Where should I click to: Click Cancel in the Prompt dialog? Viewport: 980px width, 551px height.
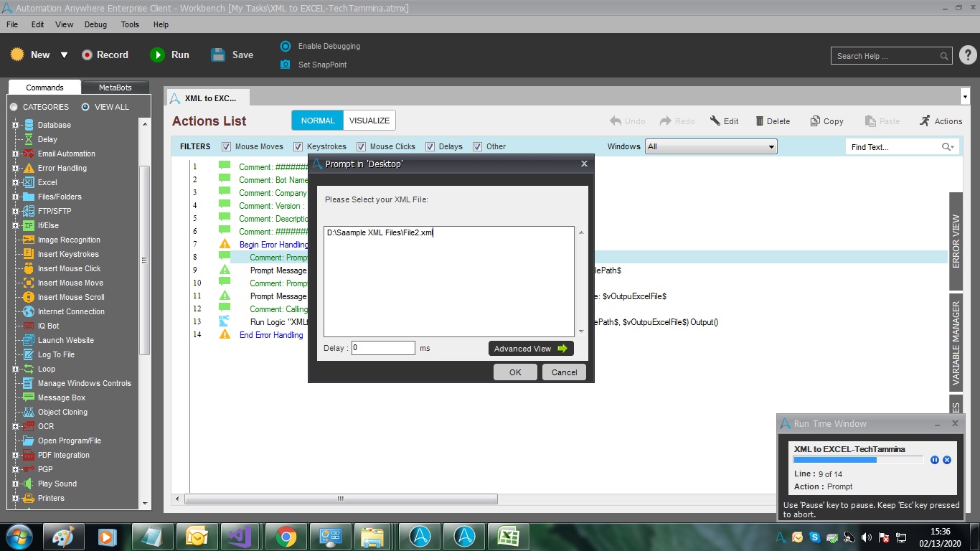pyautogui.click(x=564, y=372)
